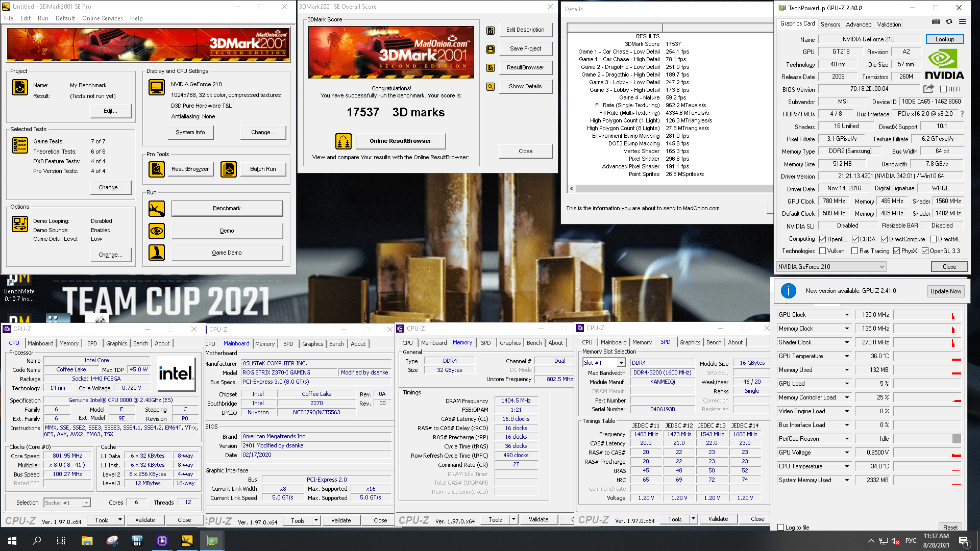Click the Benchmark run icon

[x=157, y=209]
